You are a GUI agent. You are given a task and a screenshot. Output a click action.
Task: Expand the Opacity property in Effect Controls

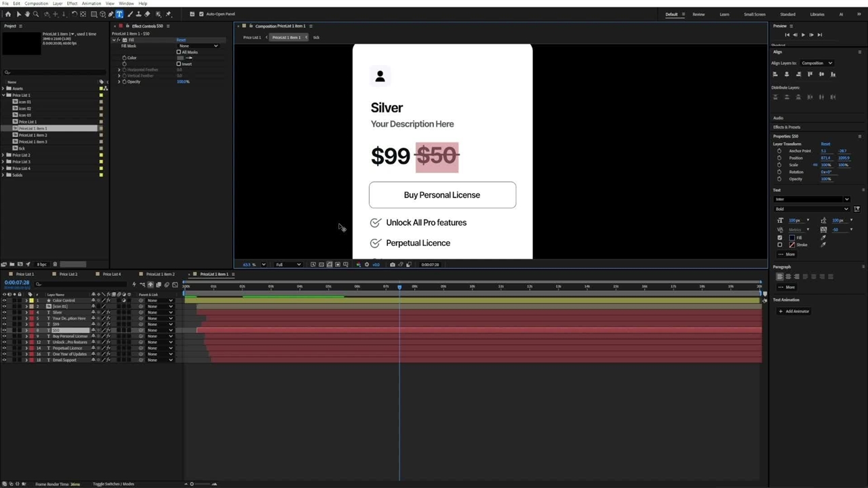point(119,81)
